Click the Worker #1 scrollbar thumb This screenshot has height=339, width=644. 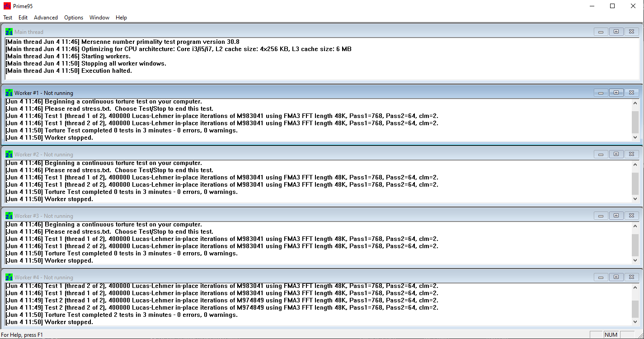coord(635,122)
